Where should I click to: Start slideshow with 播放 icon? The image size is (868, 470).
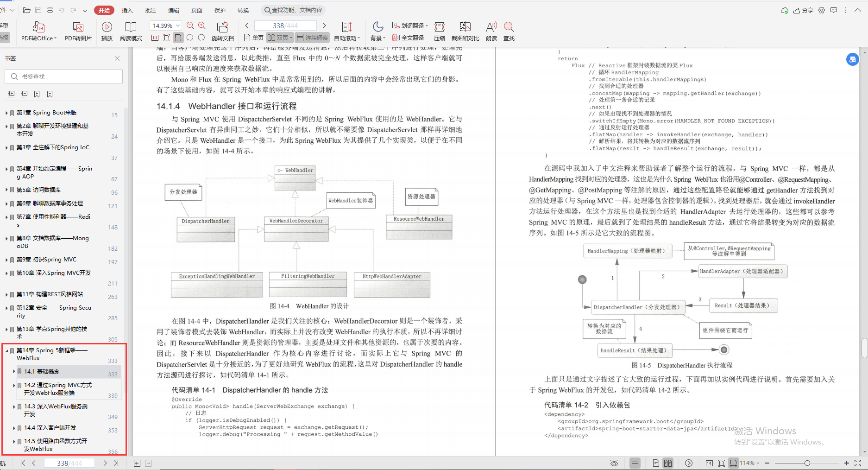click(107, 32)
